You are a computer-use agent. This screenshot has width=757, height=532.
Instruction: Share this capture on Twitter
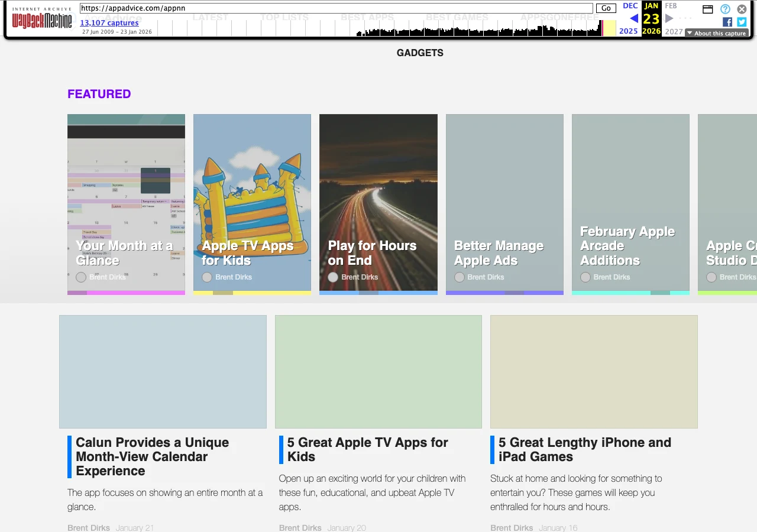point(742,22)
